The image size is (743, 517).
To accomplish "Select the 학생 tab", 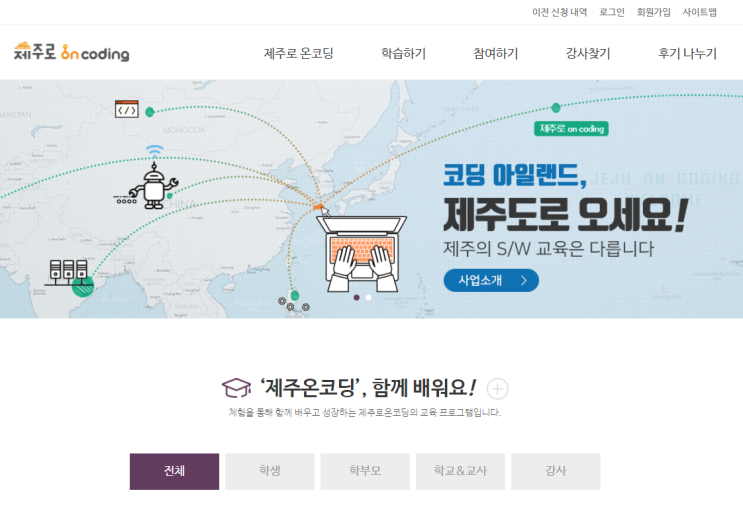I will [x=270, y=471].
